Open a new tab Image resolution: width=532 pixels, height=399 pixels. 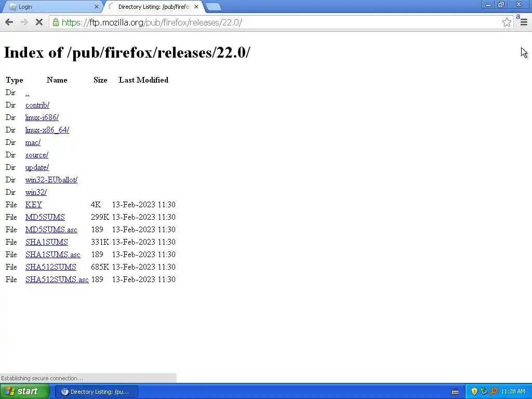point(214,7)
